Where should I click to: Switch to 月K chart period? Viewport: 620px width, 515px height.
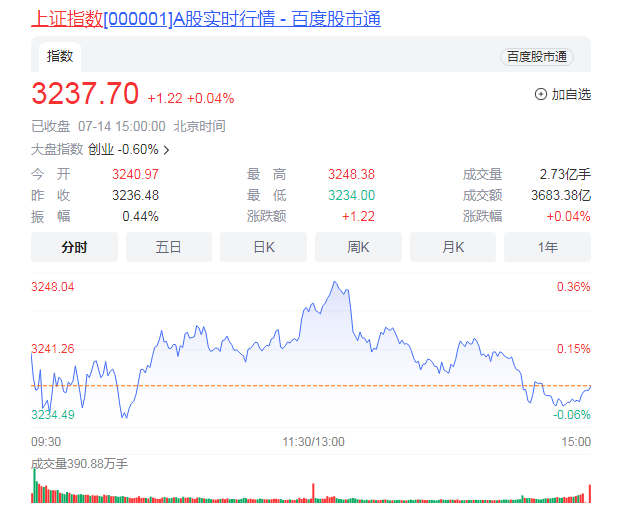coord(452,247)
